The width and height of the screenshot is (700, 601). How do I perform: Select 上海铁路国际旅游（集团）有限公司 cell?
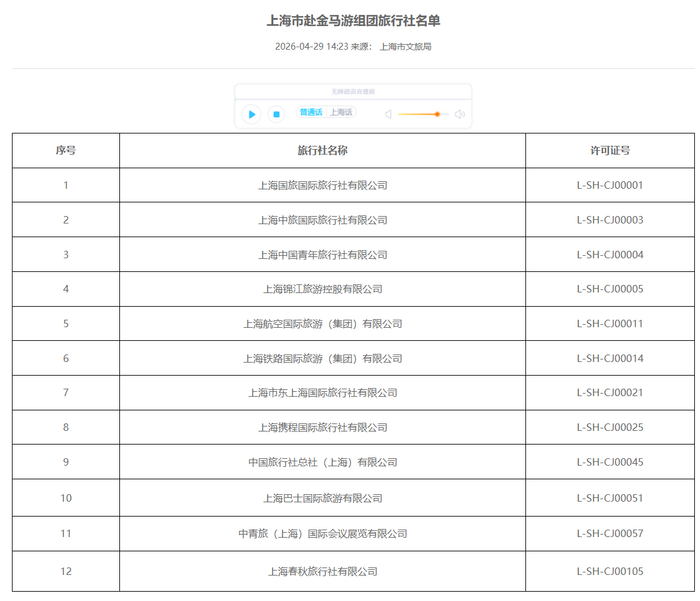322,358
